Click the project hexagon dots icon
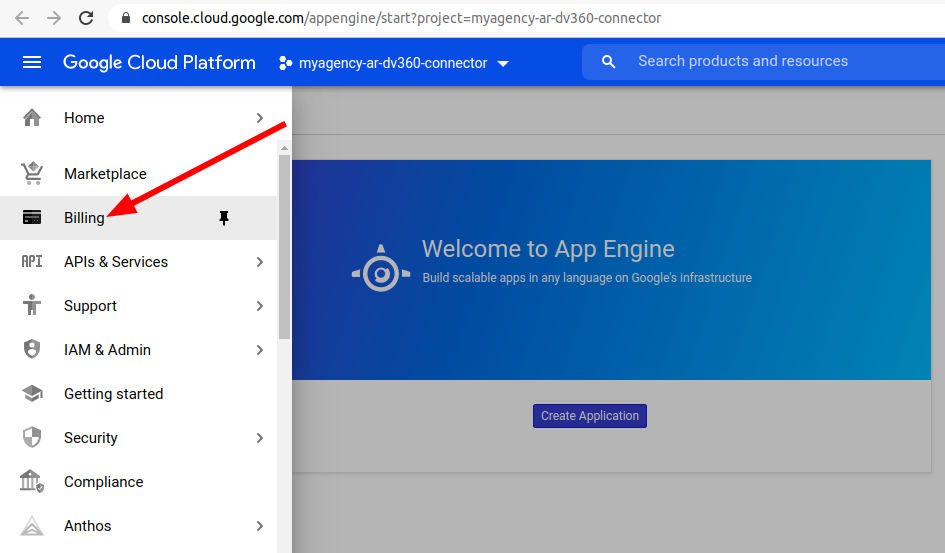Screen dimensions: 945x553 tap(286, 63)
